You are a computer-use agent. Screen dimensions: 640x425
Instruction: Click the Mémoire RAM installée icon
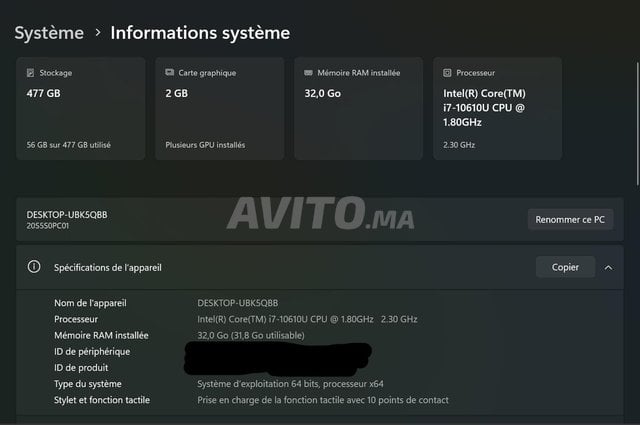point(309,73)
